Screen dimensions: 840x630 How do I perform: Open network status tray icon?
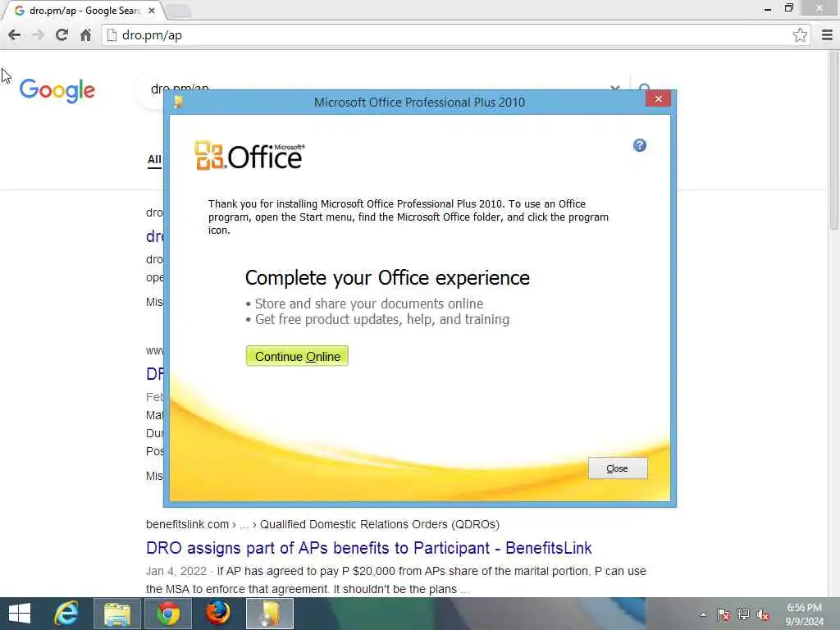point(743,614)
